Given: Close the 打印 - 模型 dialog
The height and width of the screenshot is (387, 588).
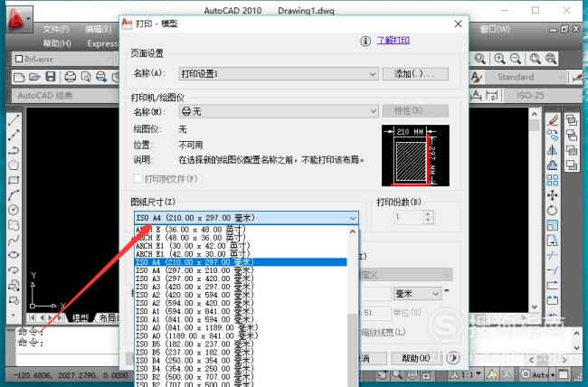Looking at the screenshot, I should pyautogui.click(x=458, y=24).
